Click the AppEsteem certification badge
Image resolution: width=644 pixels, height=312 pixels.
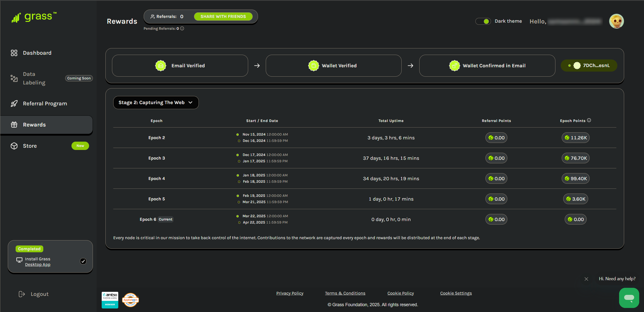(130, 300)
